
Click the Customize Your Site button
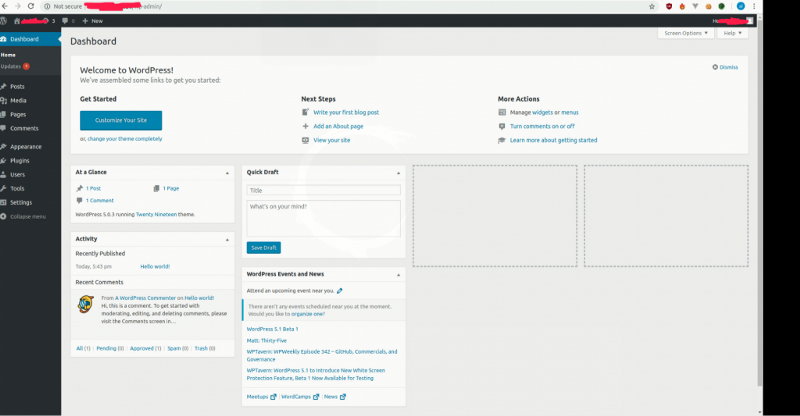coord(121,120)
